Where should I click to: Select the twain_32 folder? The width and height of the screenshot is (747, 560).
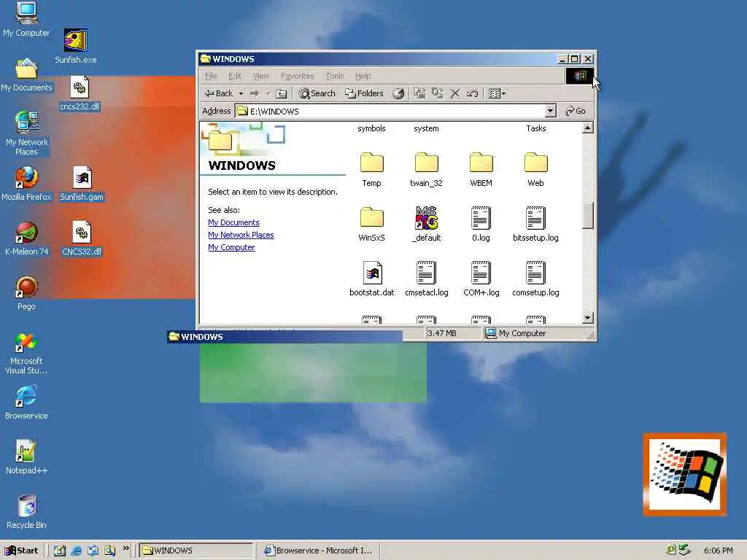click(x=426, y=169)
